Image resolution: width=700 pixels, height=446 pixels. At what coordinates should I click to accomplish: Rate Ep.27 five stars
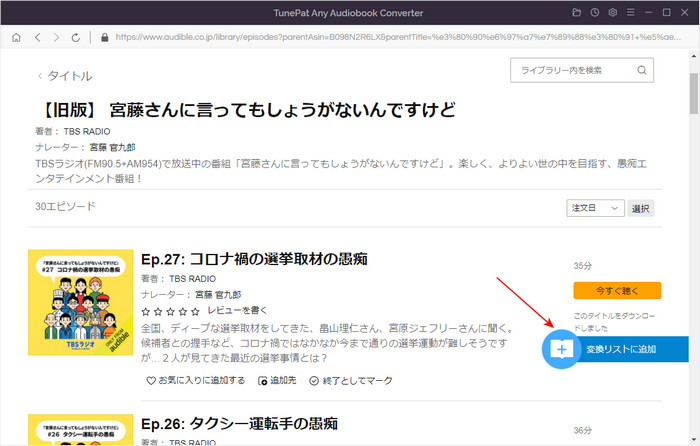[x=195, y=311]
